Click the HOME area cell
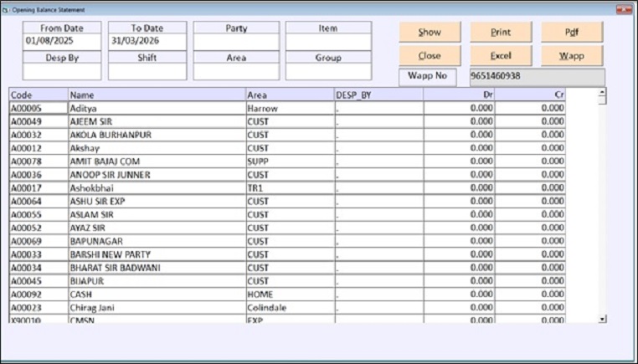 [290, 295]
